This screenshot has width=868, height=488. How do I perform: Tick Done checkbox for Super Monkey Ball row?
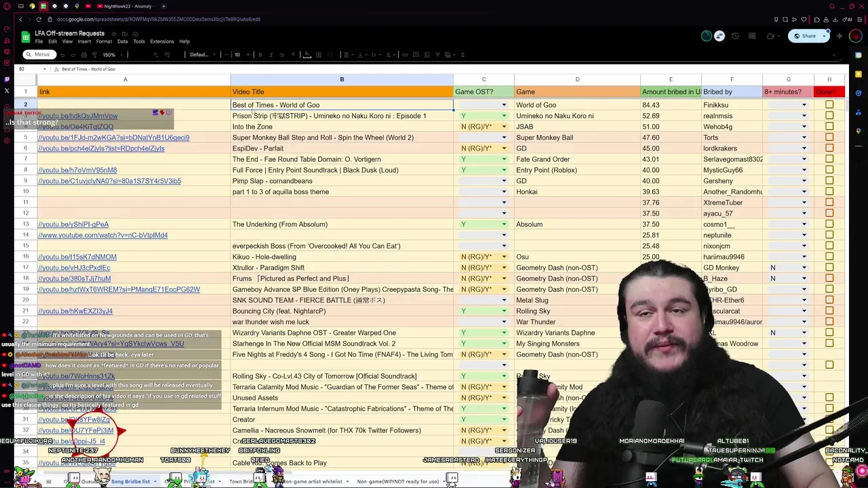tap(829, 138)
